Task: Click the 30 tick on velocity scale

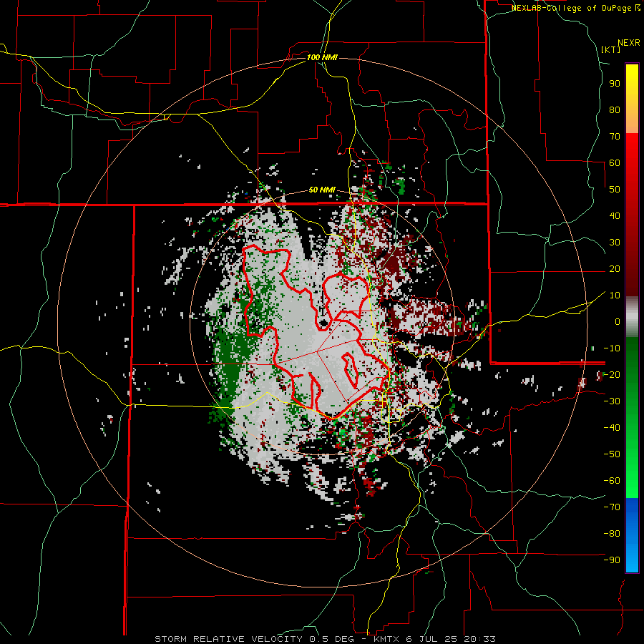Action: [x=615, y=243]
